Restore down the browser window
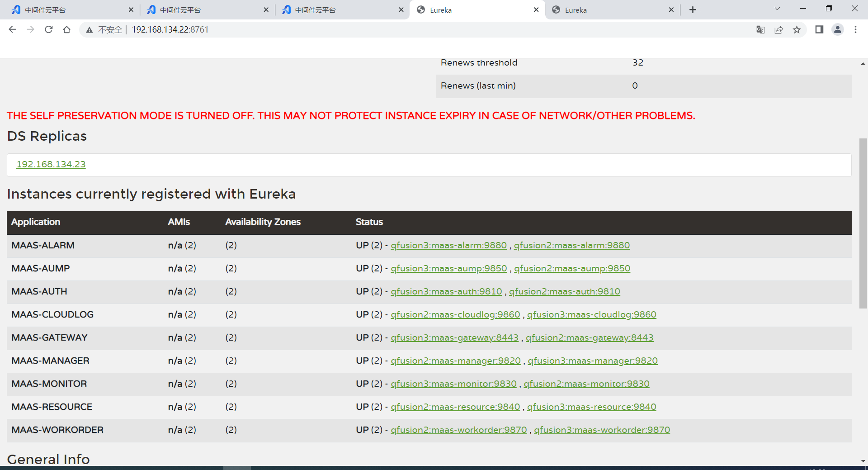The height and width of the screenshot is (470, 868). point(829,9)
